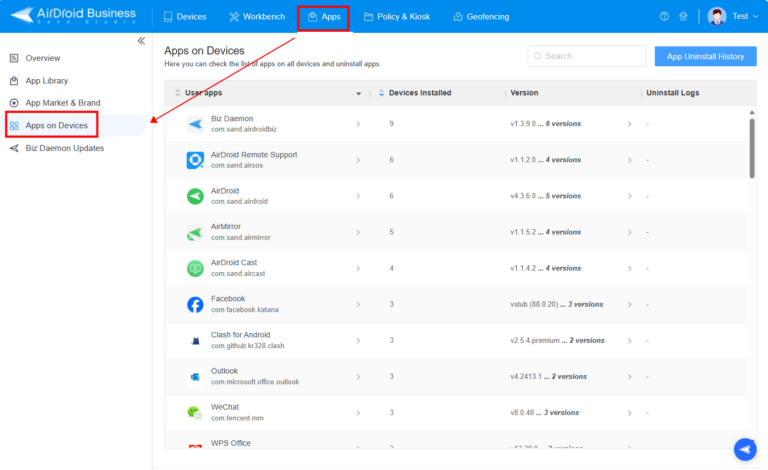Click the WPS Office app name
The height and width of the screenshot is (470, 768).
tap(231, 443)
